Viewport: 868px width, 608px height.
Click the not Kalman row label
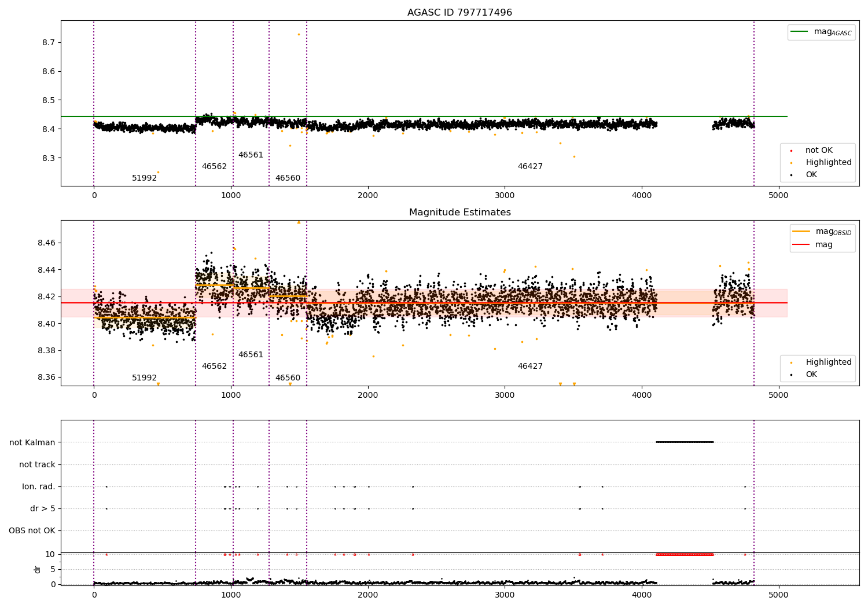pyautogui.click(x=32, y=443)
